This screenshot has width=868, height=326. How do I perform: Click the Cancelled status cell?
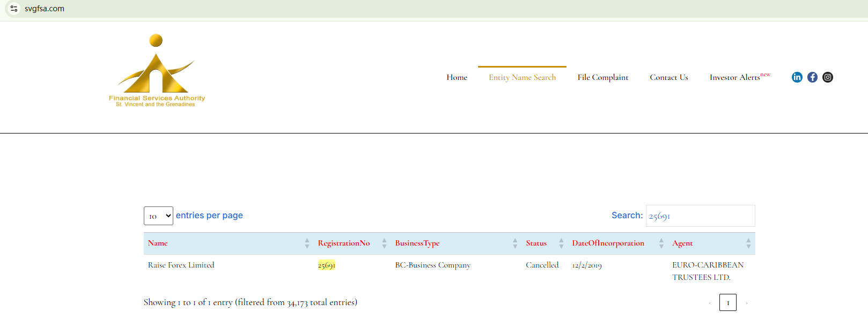(x=542, y=265)
